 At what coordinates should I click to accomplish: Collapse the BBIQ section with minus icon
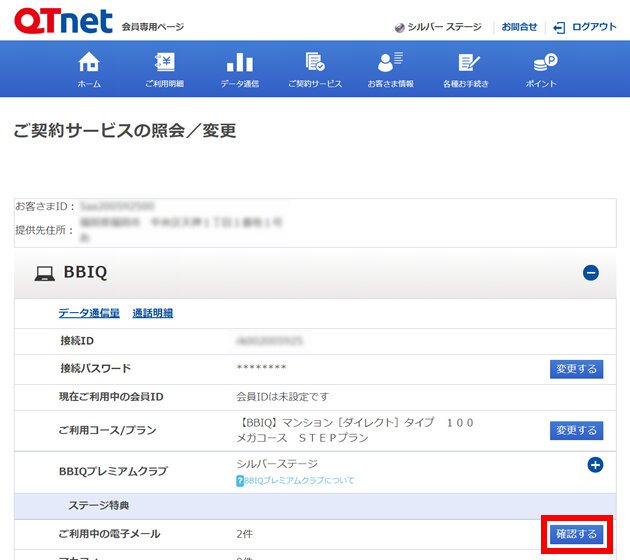pos(591,272)
